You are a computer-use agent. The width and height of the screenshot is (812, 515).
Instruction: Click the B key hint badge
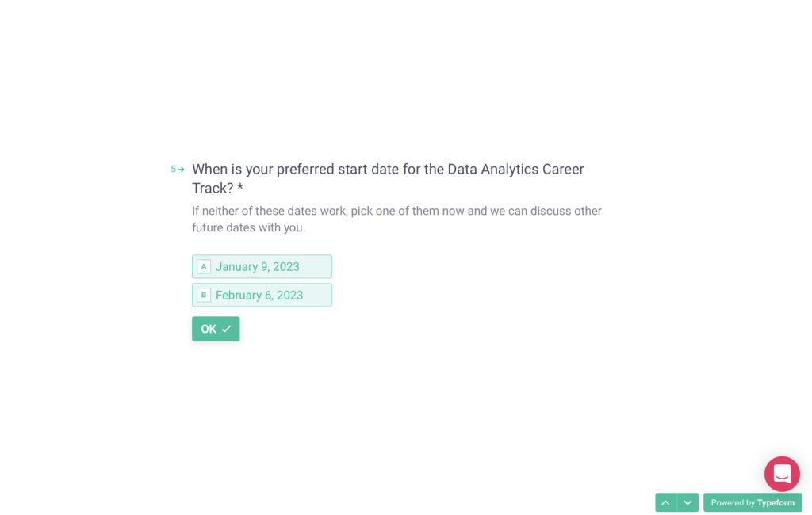click(x=204, y=295)
